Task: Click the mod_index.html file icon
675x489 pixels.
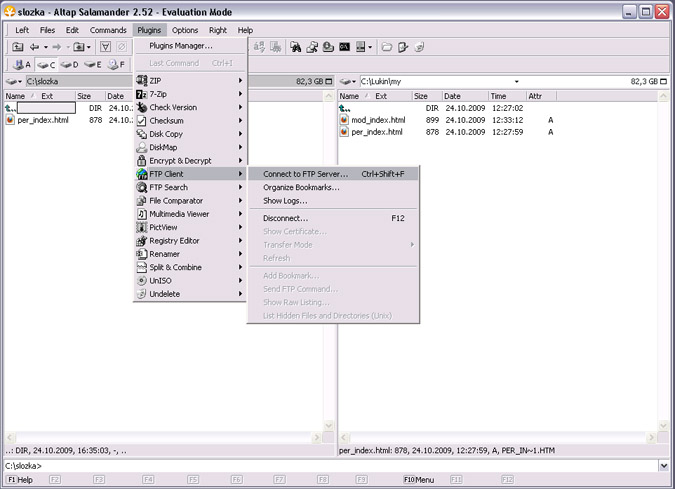Action: tap(345, 120)
